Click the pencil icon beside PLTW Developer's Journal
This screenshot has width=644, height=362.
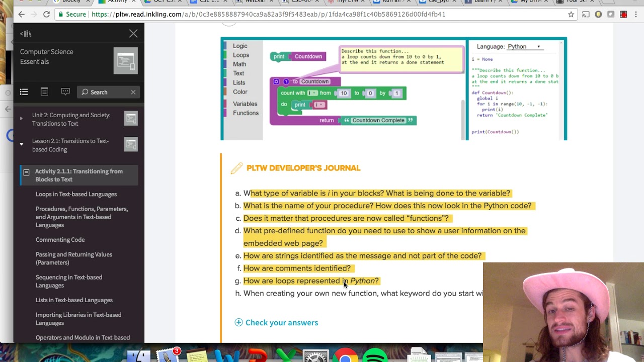click(236, 168)
